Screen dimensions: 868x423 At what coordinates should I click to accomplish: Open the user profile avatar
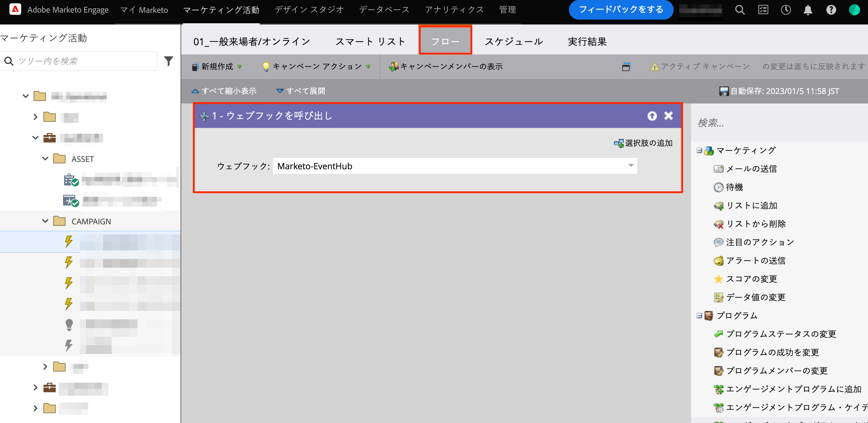(854, 10)
